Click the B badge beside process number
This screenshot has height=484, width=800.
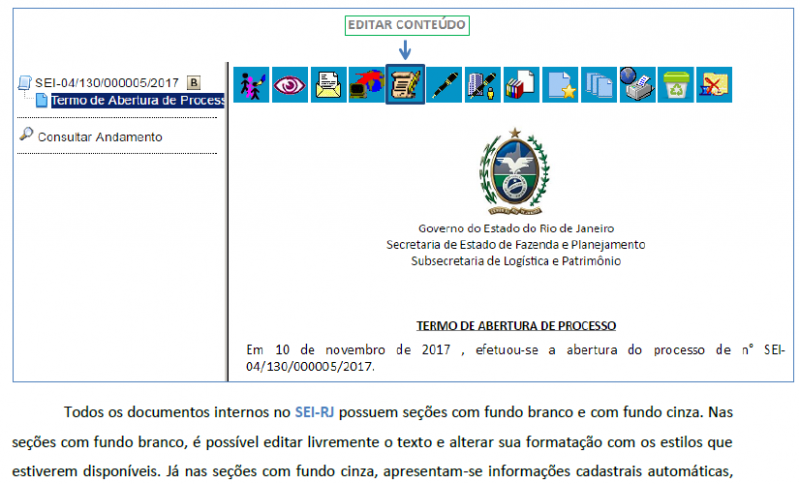tap(194, 83)
